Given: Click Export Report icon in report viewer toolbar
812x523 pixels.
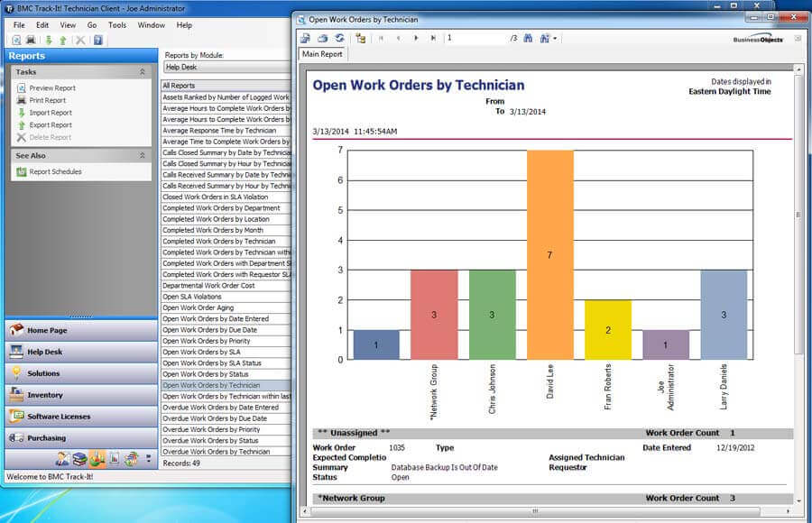Looking at the screenshot, I should [306, 38].
